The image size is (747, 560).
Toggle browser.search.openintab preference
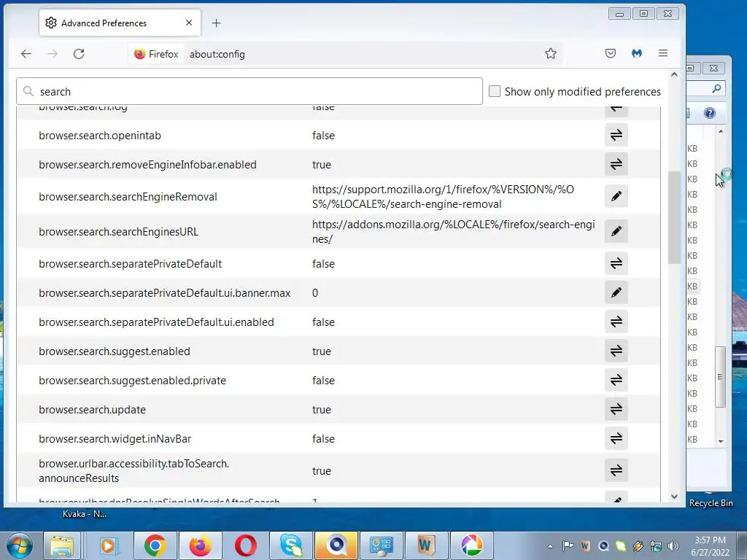[616, 135]
